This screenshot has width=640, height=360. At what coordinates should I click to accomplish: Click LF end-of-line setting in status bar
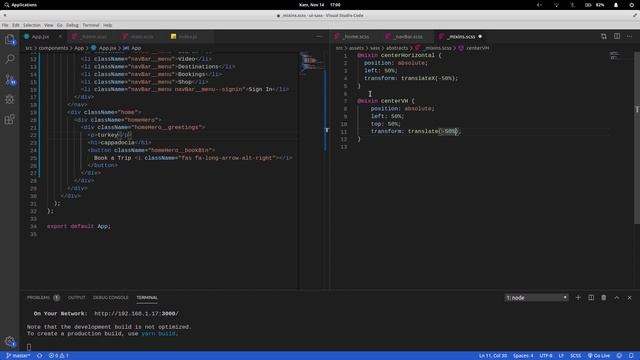click(561, 356)
